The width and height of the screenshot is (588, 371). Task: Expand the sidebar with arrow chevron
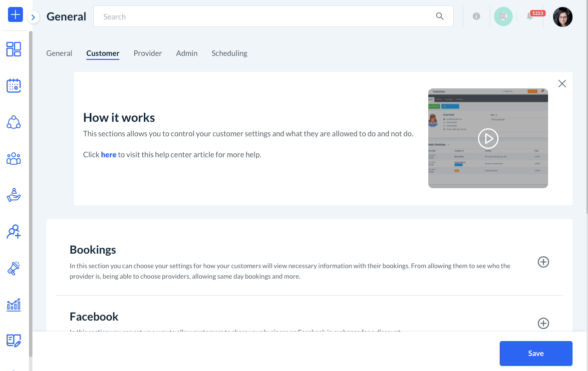coord(33,17)
